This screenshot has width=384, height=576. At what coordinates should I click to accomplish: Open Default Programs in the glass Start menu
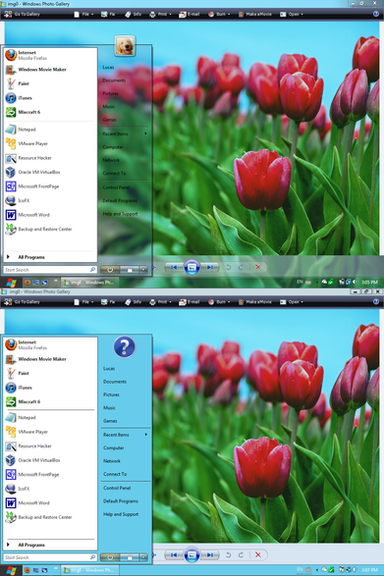pos(125,201)
